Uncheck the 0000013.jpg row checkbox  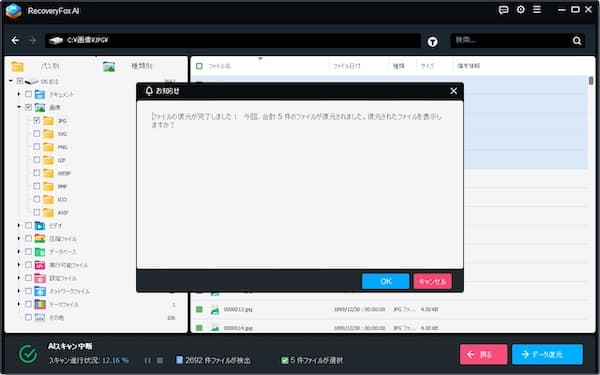click(x=199, y=309)
